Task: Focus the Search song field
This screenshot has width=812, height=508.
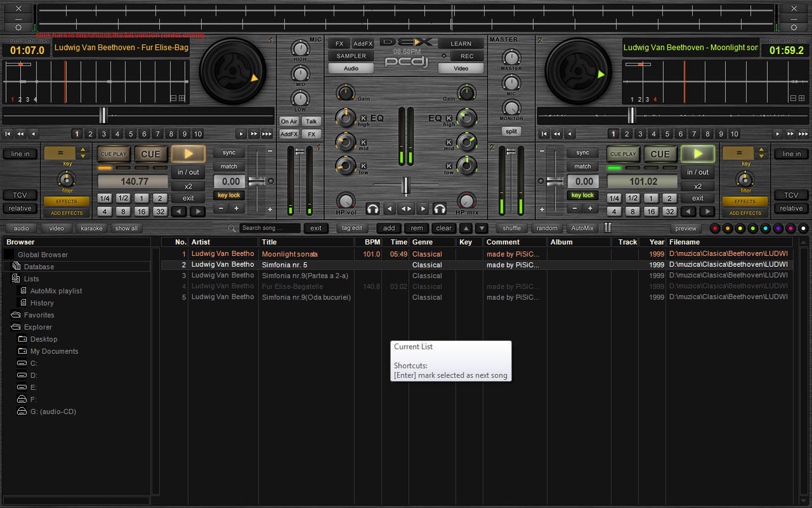Action: tap(271, 228)
